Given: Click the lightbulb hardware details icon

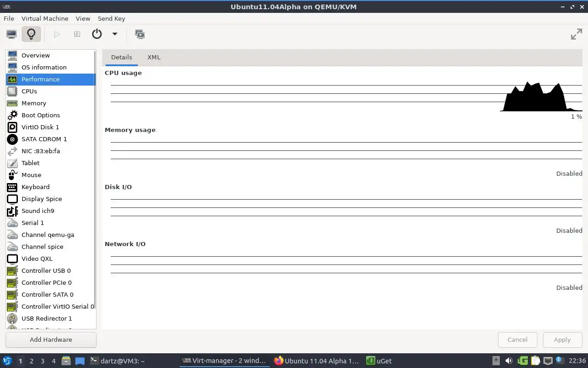Looking at the screenshot, I should click(x=31, y=34).
